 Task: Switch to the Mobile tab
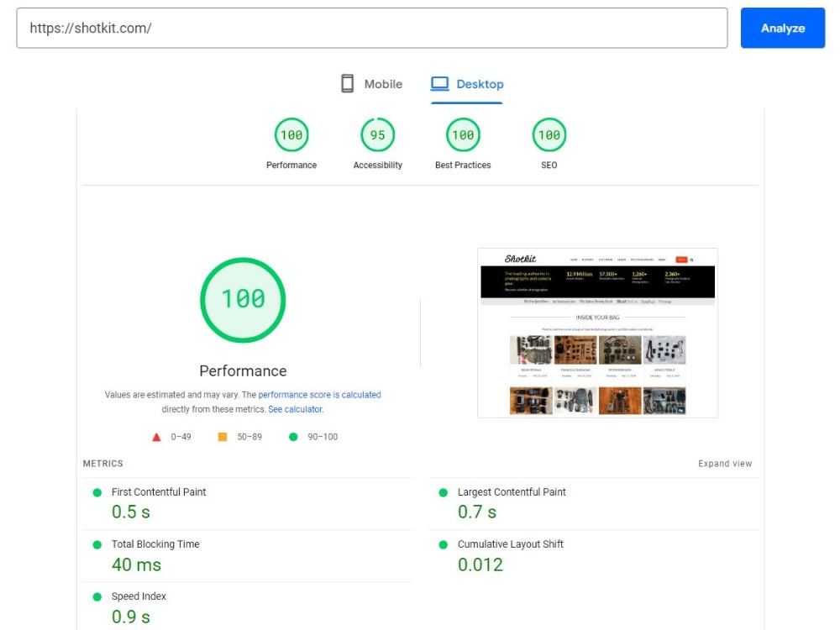[x=372, y=84]
